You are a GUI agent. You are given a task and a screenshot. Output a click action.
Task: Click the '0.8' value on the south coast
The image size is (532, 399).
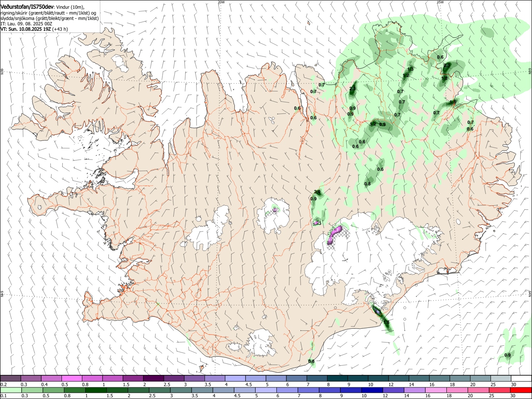click(x=311, y=361)
